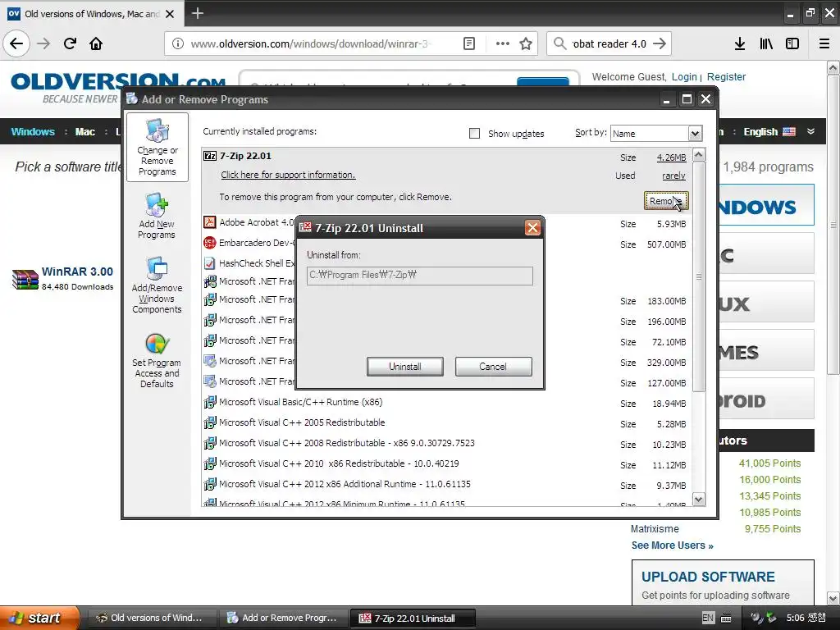Select Microsoft Visual Basic/C++ Runtime (x86)
The height and width of the screenshot is (630, 840).
[300, 402]
